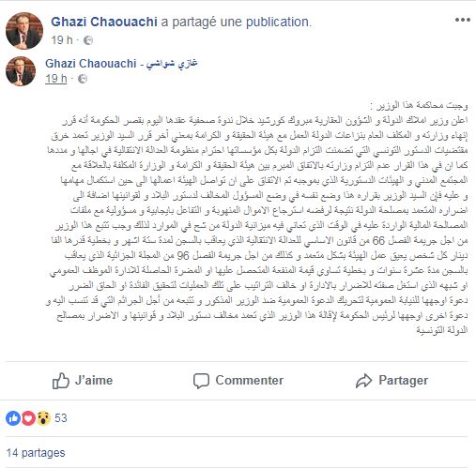
Task: View the 53 reactions count
Action: [x=61, y=418]
